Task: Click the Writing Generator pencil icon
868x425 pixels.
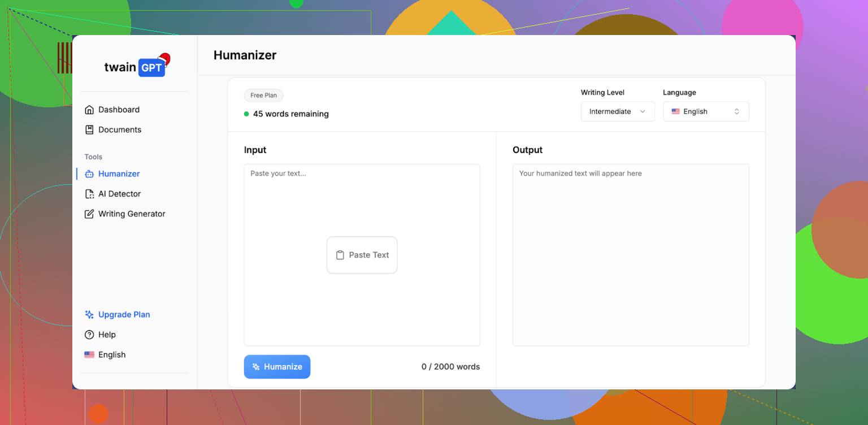Action: tap(89, 214)
